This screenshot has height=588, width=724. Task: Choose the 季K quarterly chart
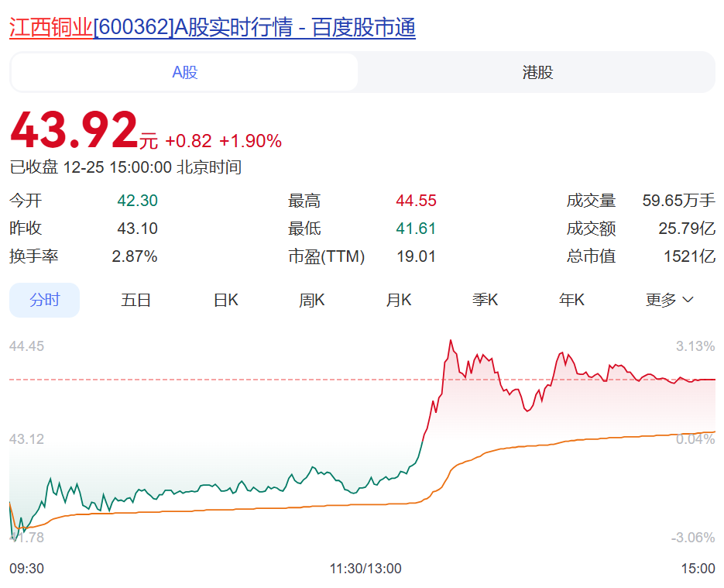click(486, 300)
